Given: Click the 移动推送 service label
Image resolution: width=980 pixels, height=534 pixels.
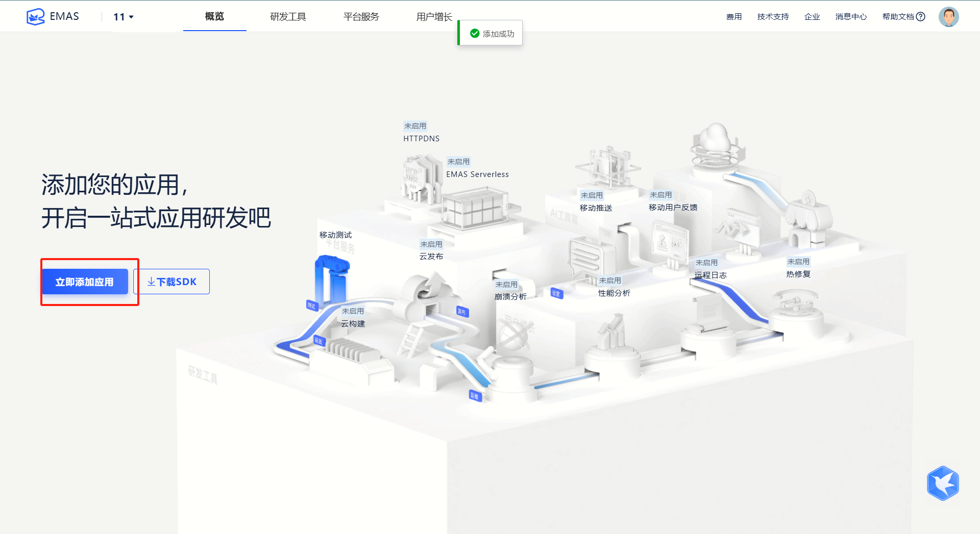Looking at the screenshot, I should 596,208.
